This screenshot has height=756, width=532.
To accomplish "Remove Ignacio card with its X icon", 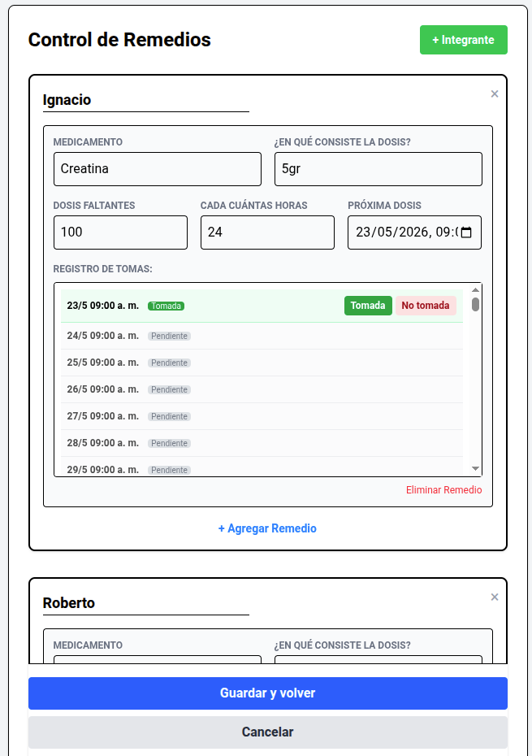I will (x=495, y=94).
